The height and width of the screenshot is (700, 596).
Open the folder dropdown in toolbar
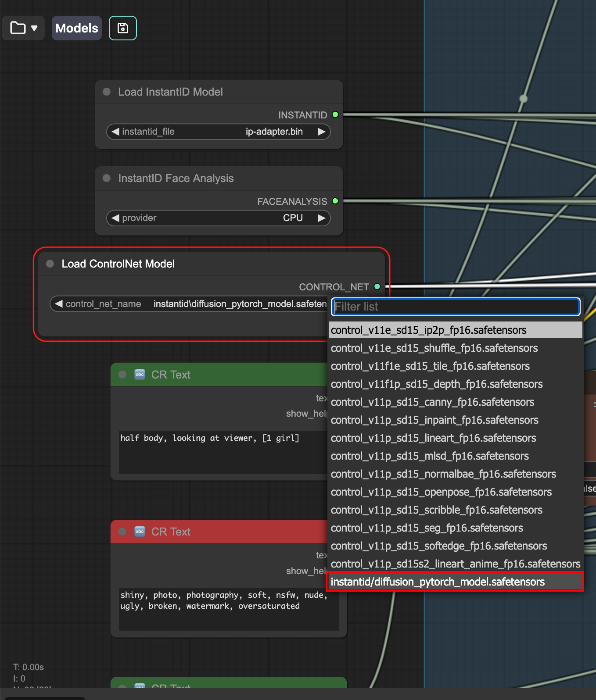click(24, 28)
